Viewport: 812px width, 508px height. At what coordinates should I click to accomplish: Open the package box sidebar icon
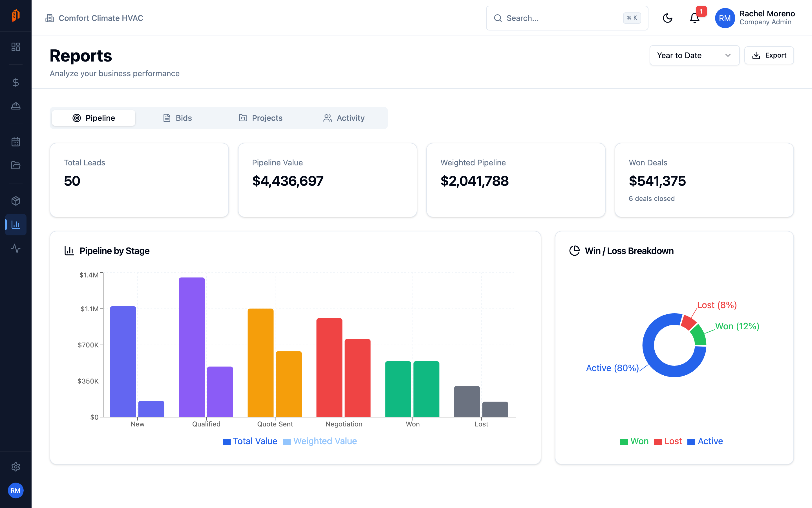click(x=16, y=201)
